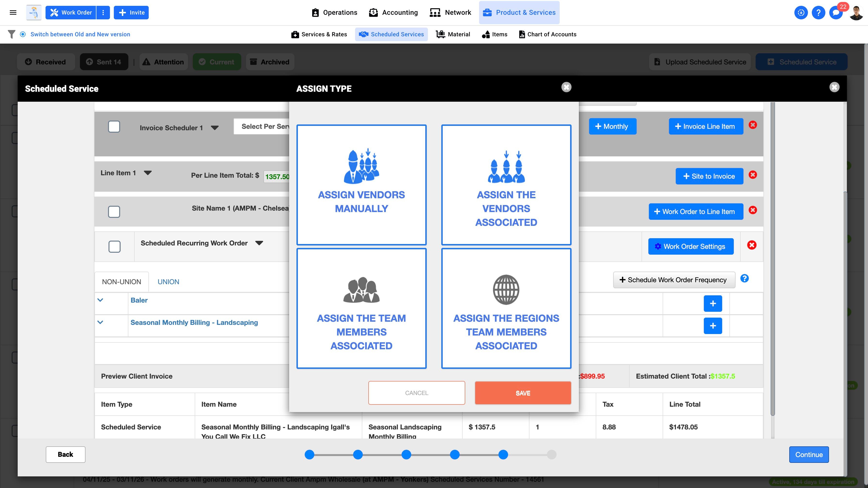The width and height of the screenshot is (868, 488).
Task: Switch to the UNION tab
Action: pos(168,282)
